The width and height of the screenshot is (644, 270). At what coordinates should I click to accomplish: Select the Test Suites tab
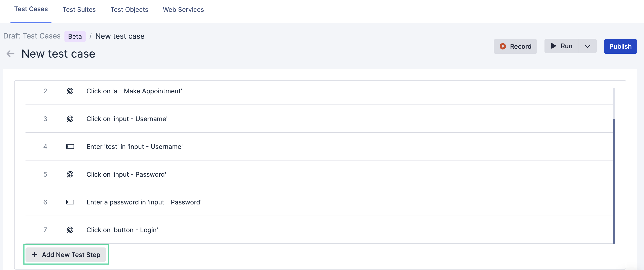point(79,9)
